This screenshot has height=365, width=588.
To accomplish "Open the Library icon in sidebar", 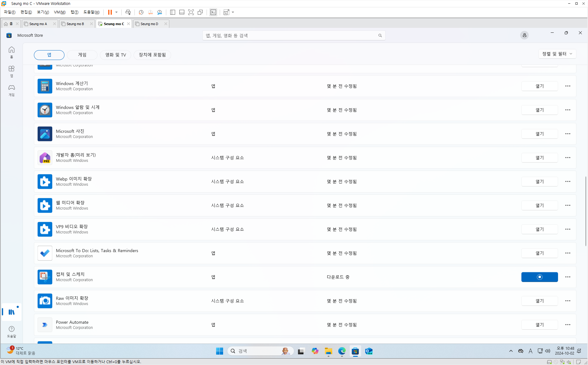I will (x=12, y=312).
